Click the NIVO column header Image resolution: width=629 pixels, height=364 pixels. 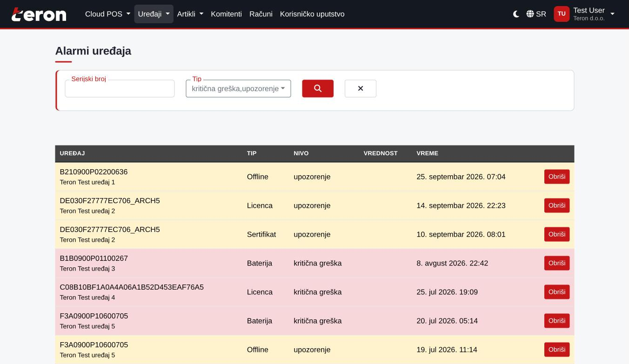[x=301, y=153]
